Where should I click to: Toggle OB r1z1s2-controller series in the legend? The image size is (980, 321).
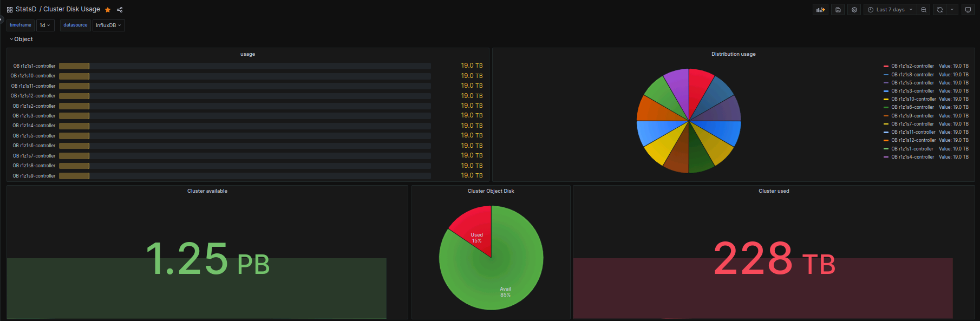(x=912, y=66)
